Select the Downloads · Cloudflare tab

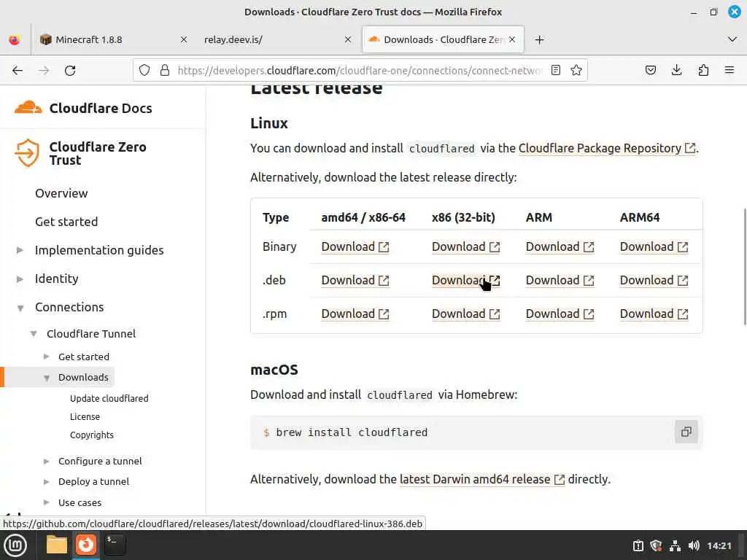point(443,39)
